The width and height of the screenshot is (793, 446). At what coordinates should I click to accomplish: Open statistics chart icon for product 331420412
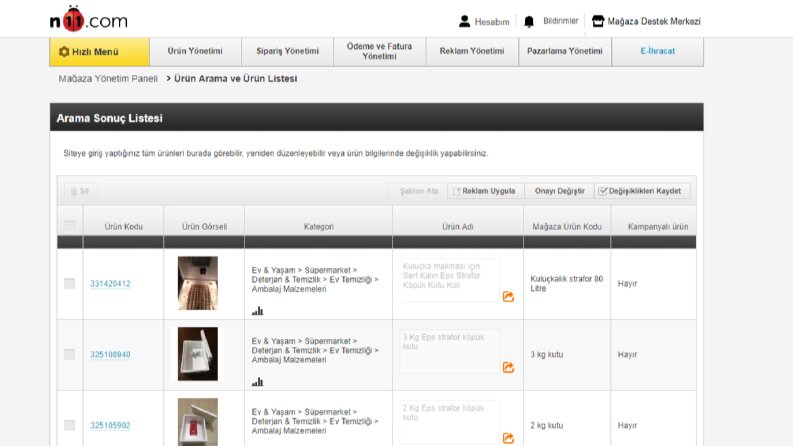coord(257,311)
